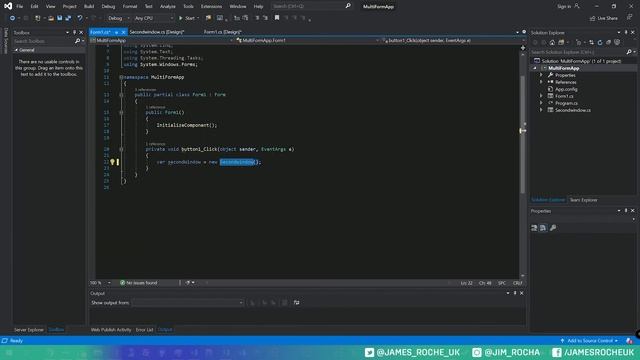
Task: Expand the References node in Solution Explorer
Action: click(541, 82)
